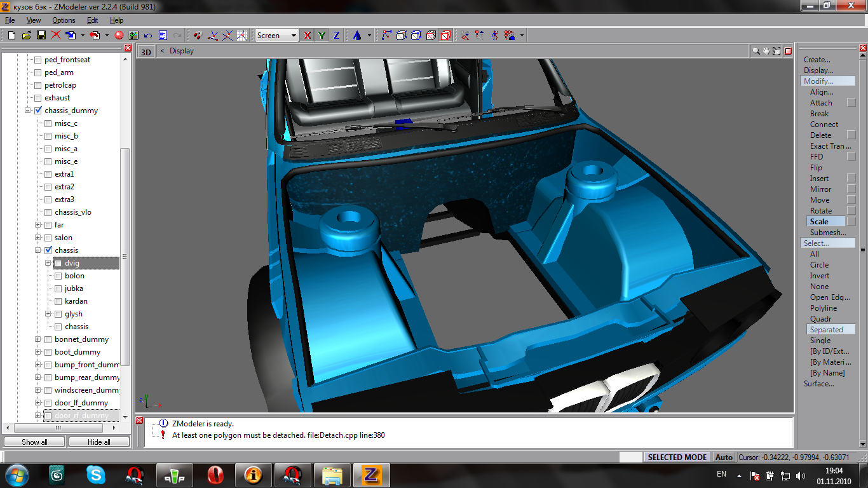The width and height of the screenshot is (868, 488).
Task: Activate the viewport zoom magnifier icon
Action: 756,51
